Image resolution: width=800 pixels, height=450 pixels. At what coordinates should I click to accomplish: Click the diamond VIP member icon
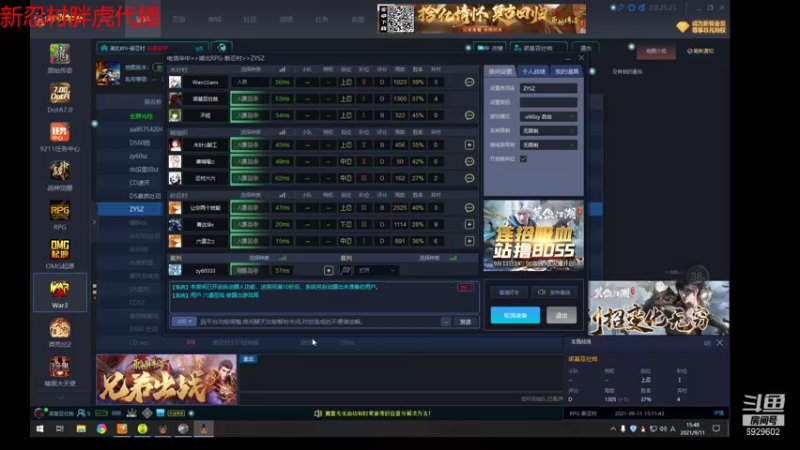682,27
